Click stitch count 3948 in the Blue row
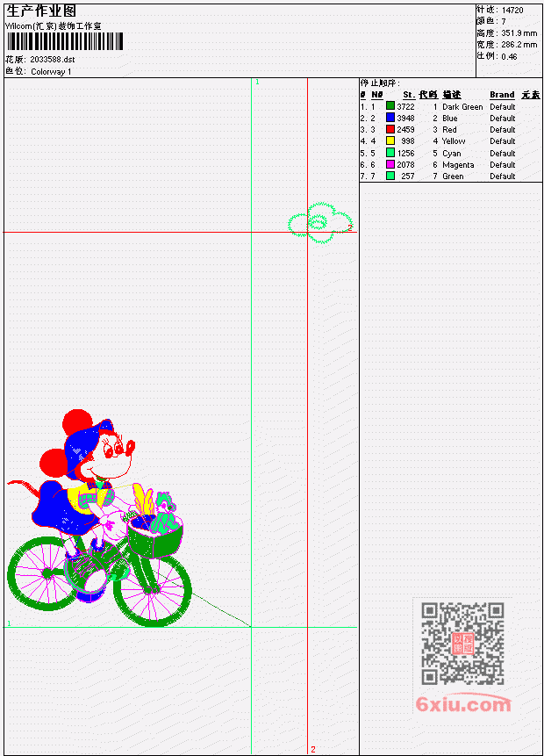Viewport: 544px width, 756px height. pos(405,119)
